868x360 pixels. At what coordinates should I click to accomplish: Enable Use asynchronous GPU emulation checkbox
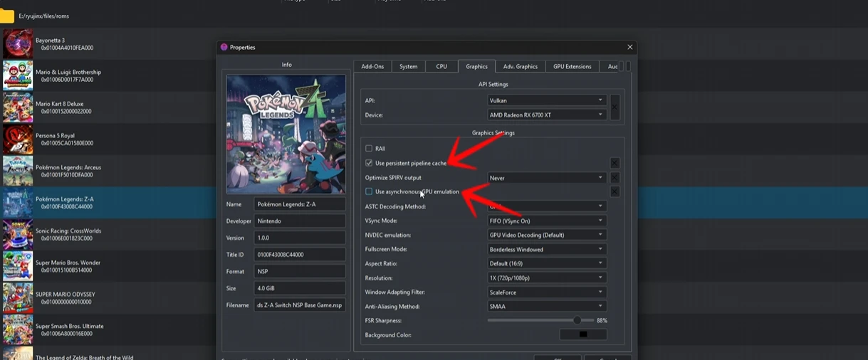pyautogui.click(x=369, y=191)
